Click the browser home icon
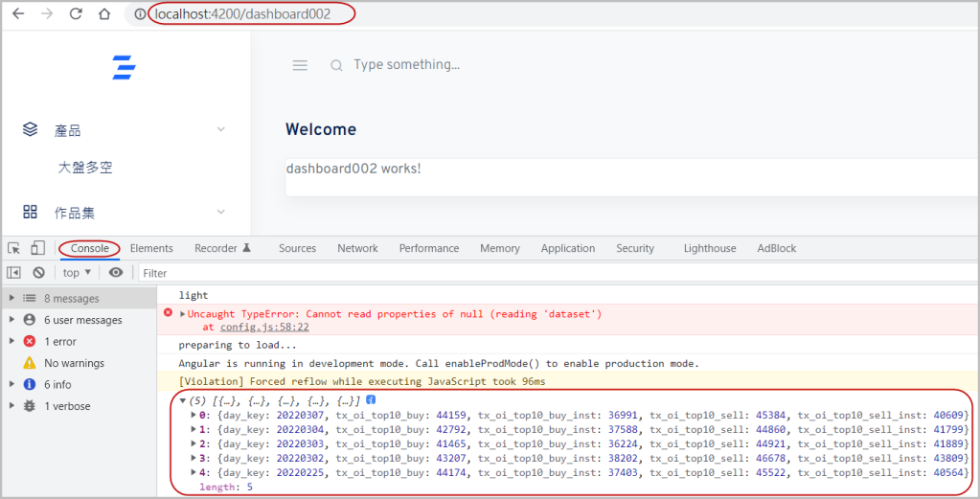The image size is (980, 499). click(104, 14)
